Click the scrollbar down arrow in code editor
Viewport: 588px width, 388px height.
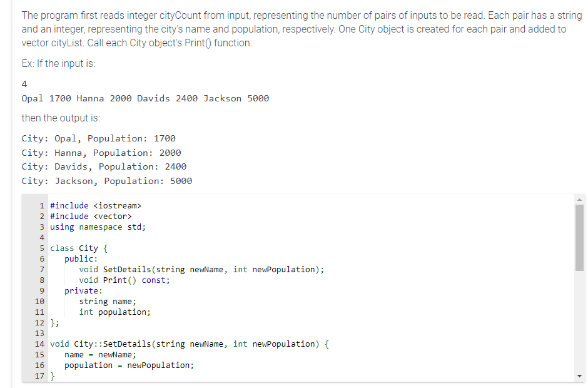pos(579,375)
